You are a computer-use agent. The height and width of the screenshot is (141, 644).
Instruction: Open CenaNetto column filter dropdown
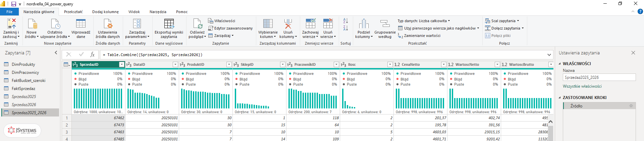tap(443, 64)
